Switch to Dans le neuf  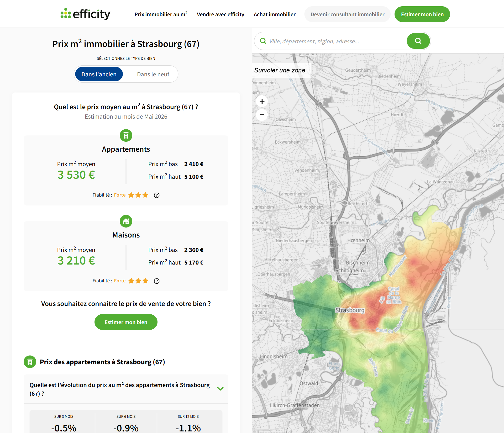153,74
